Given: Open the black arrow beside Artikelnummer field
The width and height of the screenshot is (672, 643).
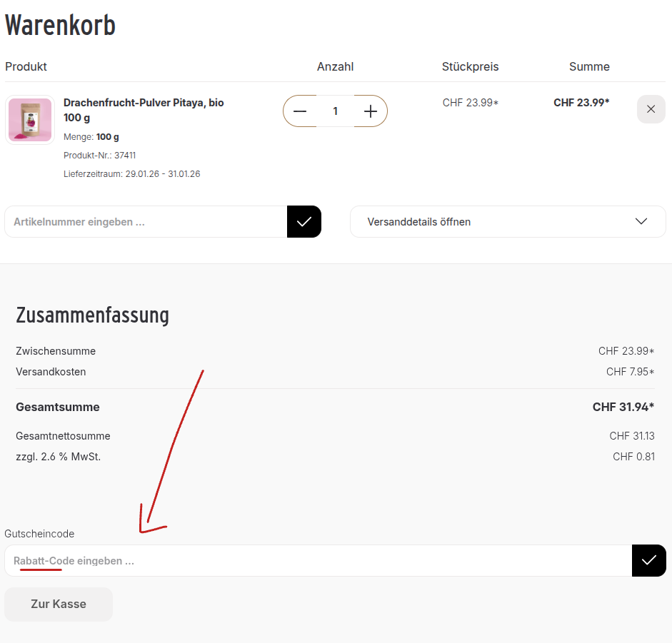Looking at the screenshot, I should 304,221.
